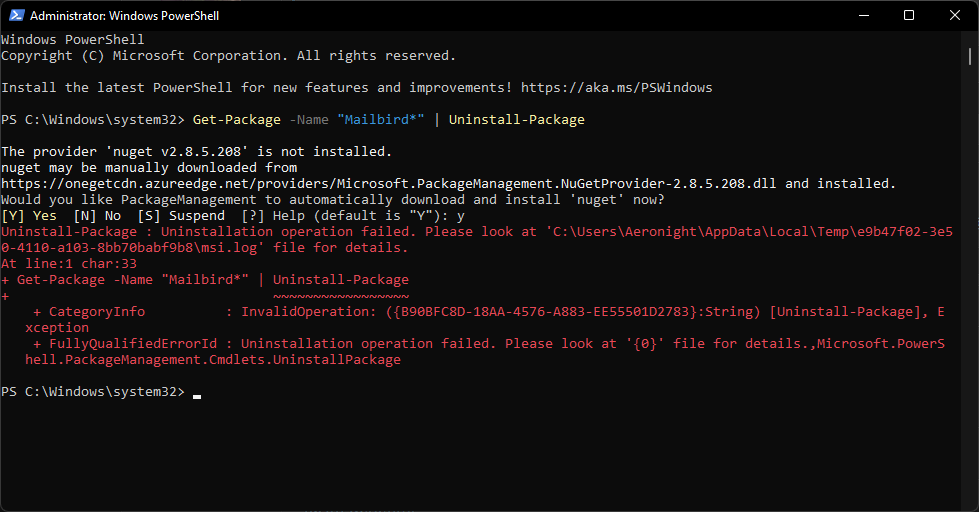Image resolution: width=979 pixels, height=512 pixels.
Task: Click the "[Y] Yes" option text
Action: click(x=29, y=216)
